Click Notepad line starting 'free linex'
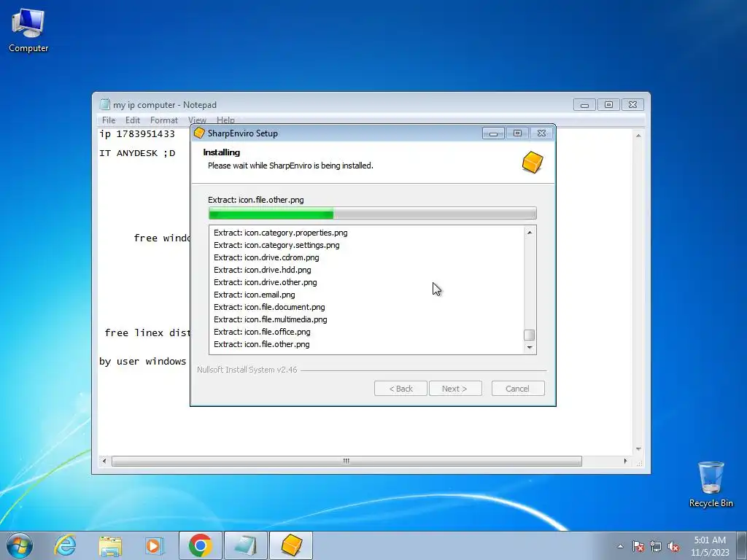Image resolution: width=747 pixels, height=560 pixels. point(147,332)
